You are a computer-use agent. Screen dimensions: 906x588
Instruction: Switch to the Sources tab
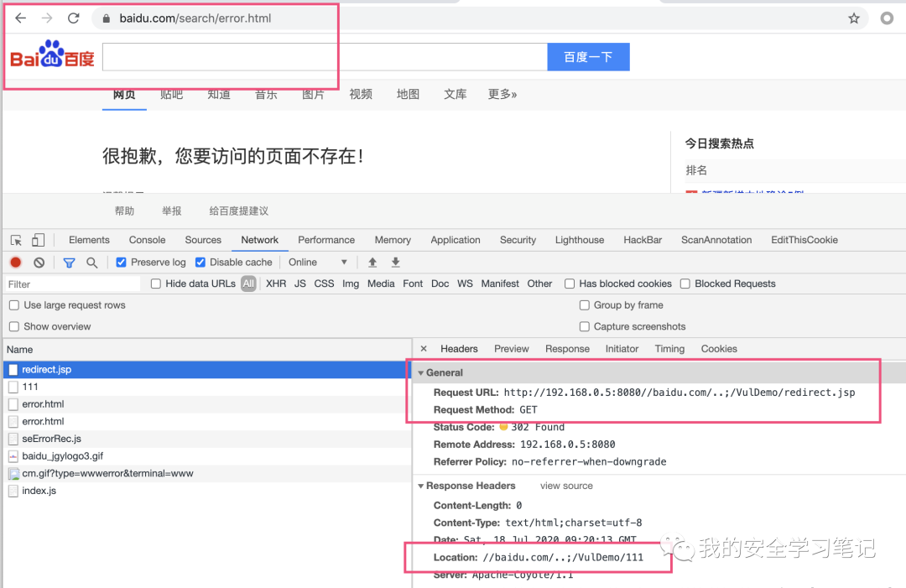pos(203,240)
